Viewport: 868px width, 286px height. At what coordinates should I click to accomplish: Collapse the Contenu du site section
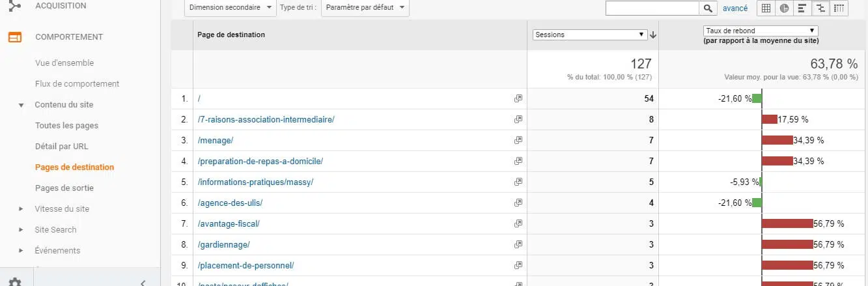[21, 105]
